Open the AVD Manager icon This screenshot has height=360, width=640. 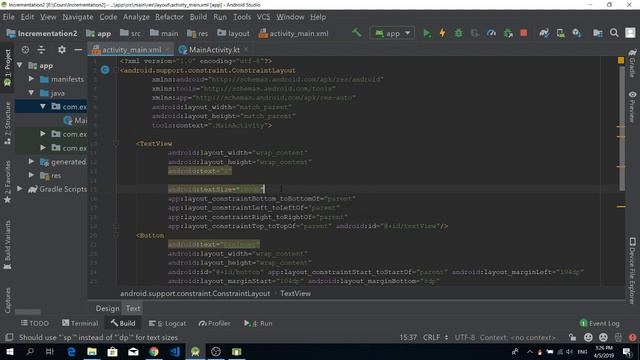[560, 33]
